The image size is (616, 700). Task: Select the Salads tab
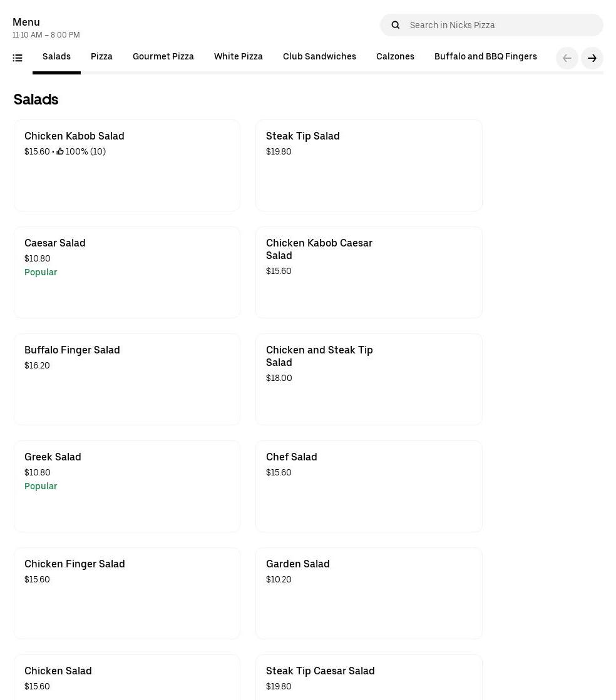point(56,57)
